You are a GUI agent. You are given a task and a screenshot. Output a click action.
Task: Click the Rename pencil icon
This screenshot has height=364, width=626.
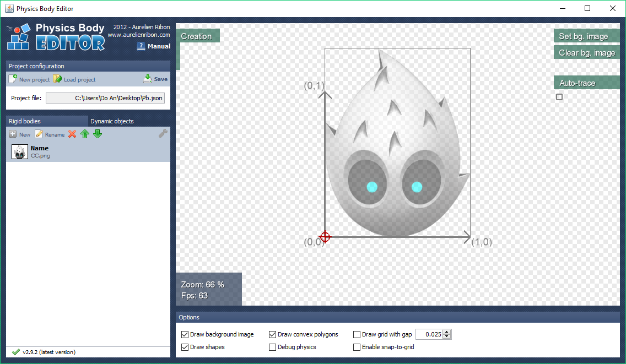[x=39, y=134]
